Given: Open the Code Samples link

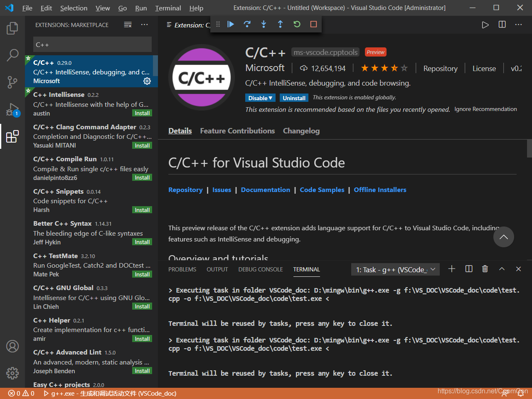Looking at the screenshot, I should [322, 190].
